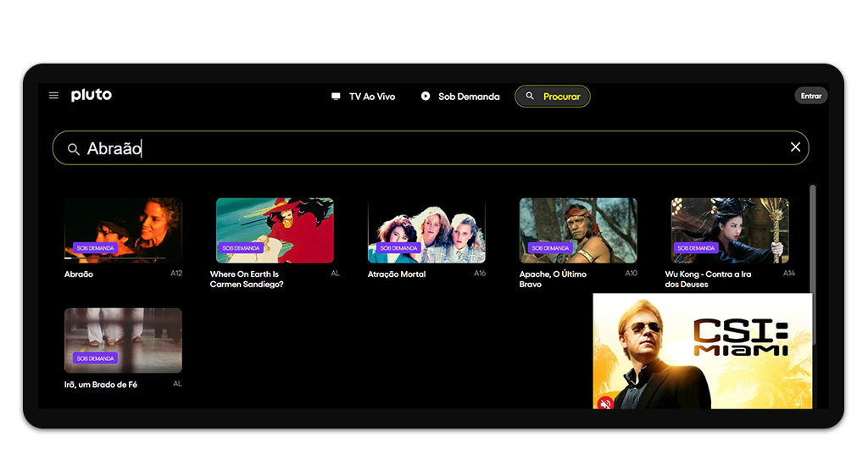Image resolution: width=868 pixels, height=454 pixels.
Task: Open Apache, O Último Bravo thumbnail
Action: [x=578, y=230]
